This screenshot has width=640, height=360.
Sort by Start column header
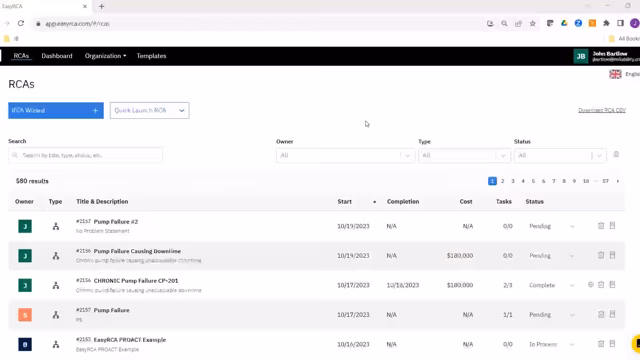(344, 202)
